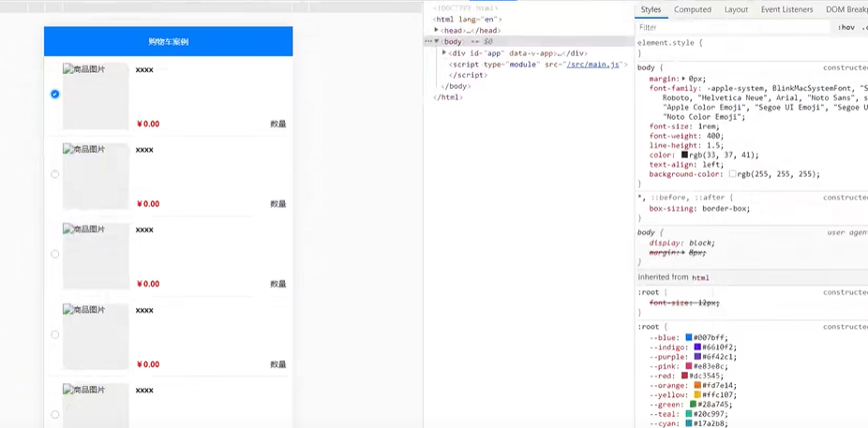Open the DOM Breakpoints tab
The width and height of the screenshot is (868, 428).
(847, 9)
